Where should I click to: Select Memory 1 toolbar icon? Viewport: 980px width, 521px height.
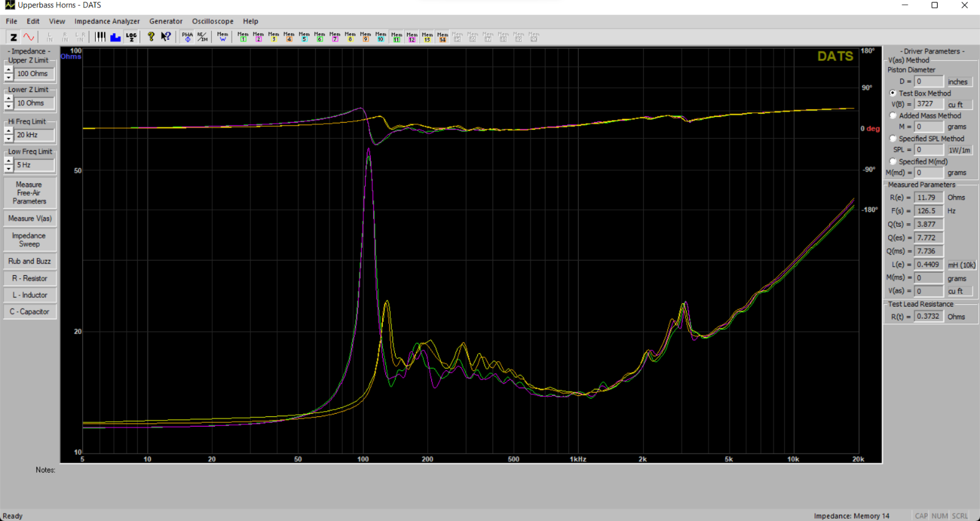coord(243,37)
